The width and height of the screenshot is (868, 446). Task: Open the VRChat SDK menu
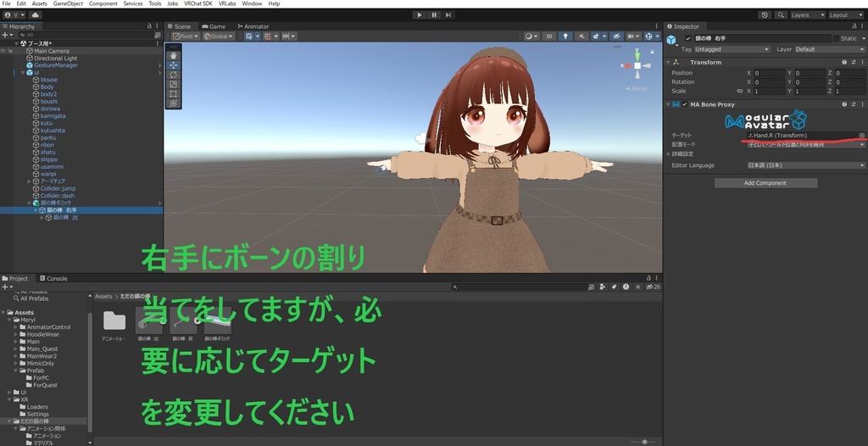(x=198, y=3)
